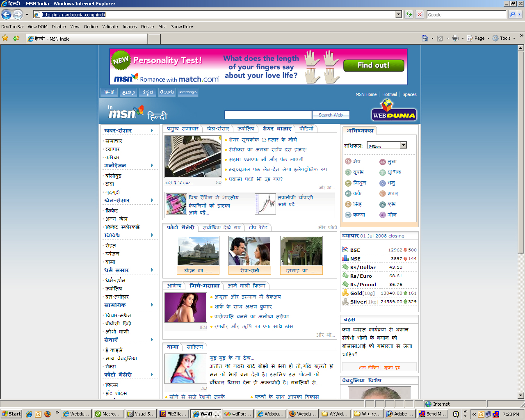This screenshot has height=420, width=525.
Task: Click the Google search box
Action: point(466,14)
